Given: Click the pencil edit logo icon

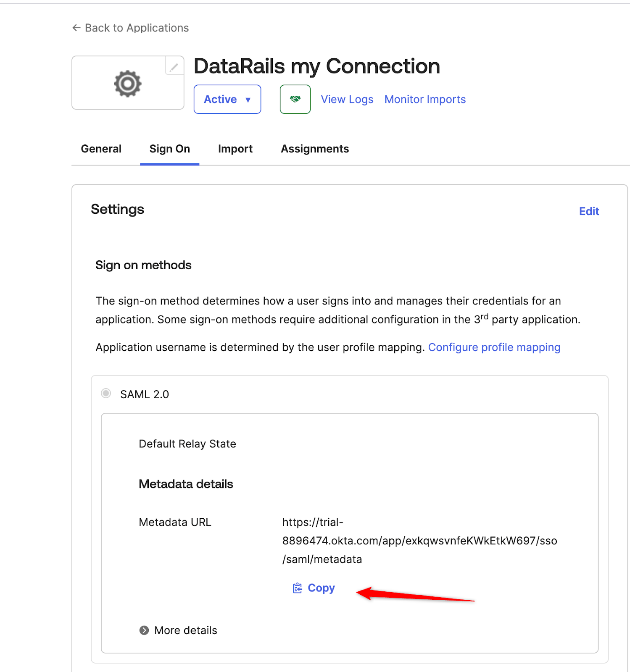Looking at the screenshot, I should click(x=174, y=66).
